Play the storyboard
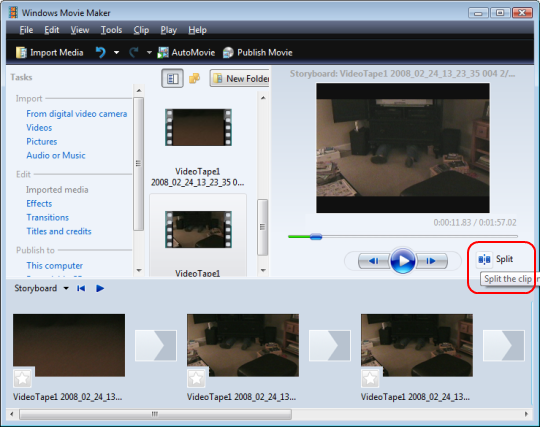 pos(100,288)
